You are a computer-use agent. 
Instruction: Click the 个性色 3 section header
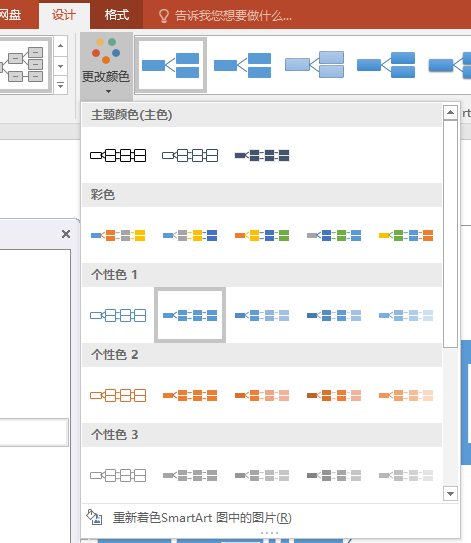pos(262,435)
